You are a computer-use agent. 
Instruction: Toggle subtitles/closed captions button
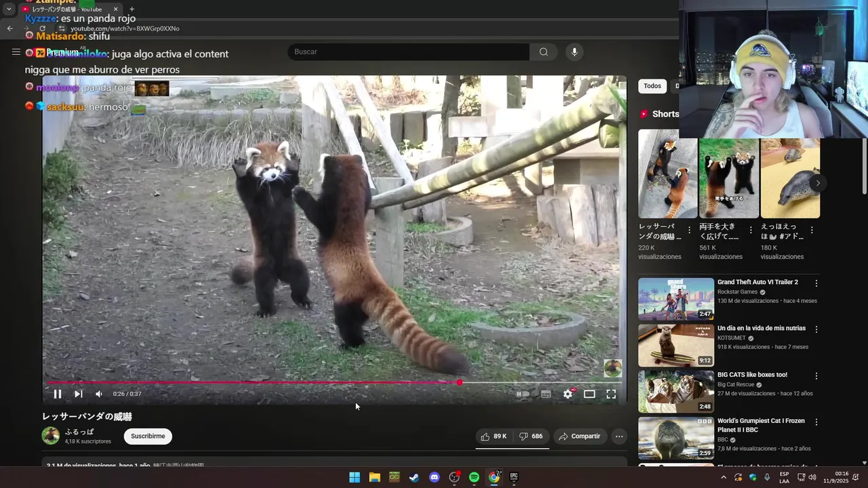click(x=546, y=394)
